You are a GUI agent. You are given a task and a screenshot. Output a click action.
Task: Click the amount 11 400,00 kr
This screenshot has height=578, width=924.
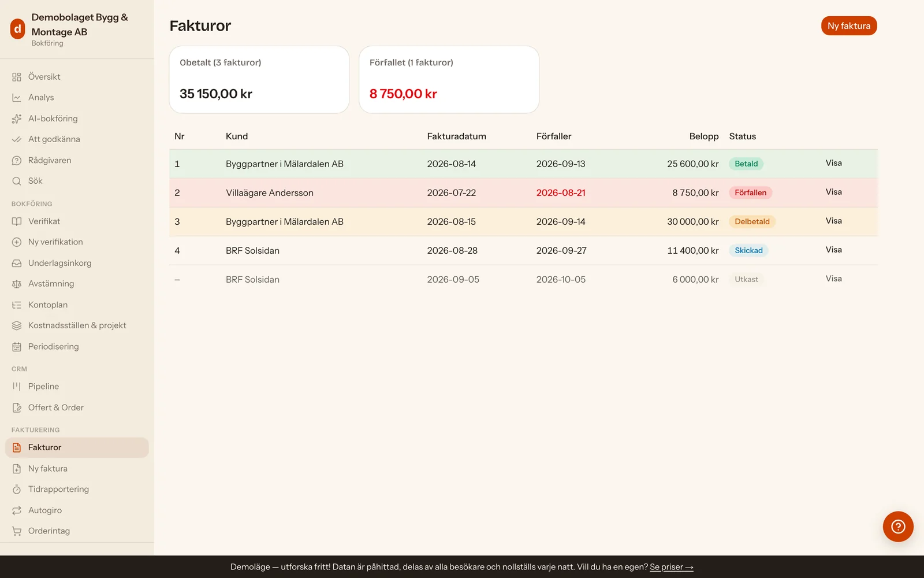tap(693, 251)
